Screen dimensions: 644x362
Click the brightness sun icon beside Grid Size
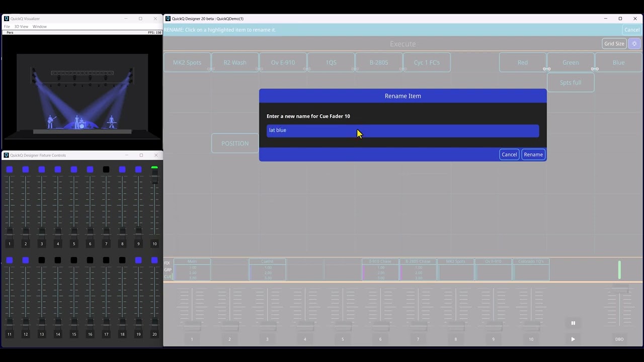634,44
